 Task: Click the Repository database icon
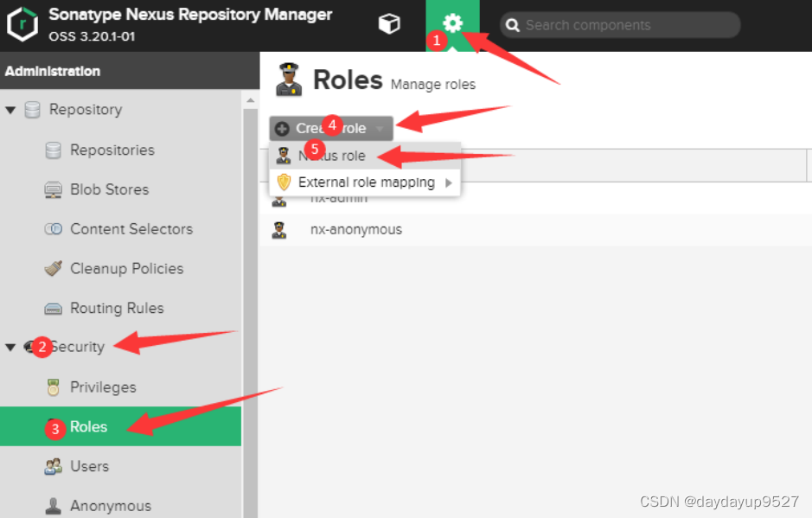[32, 110]
